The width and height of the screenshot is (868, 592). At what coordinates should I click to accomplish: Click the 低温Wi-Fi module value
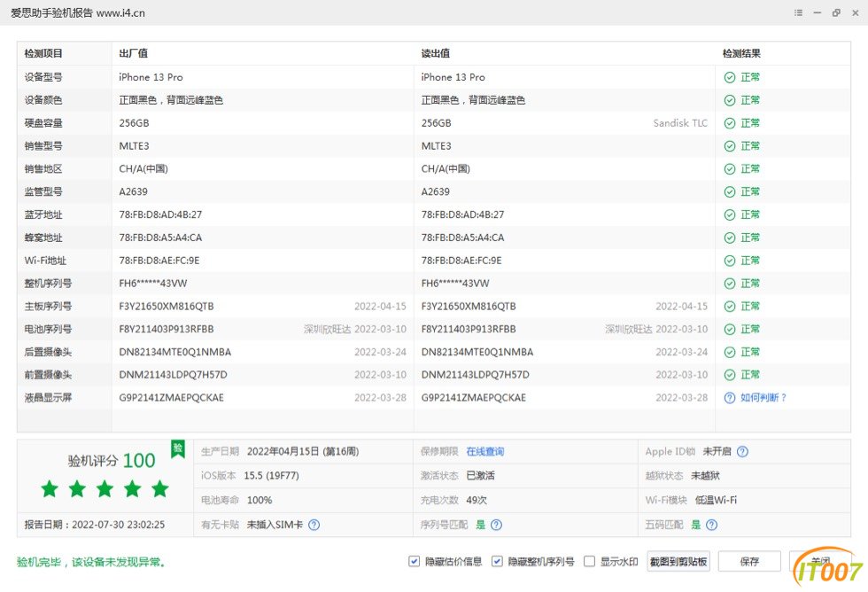(x=716, y=500)
